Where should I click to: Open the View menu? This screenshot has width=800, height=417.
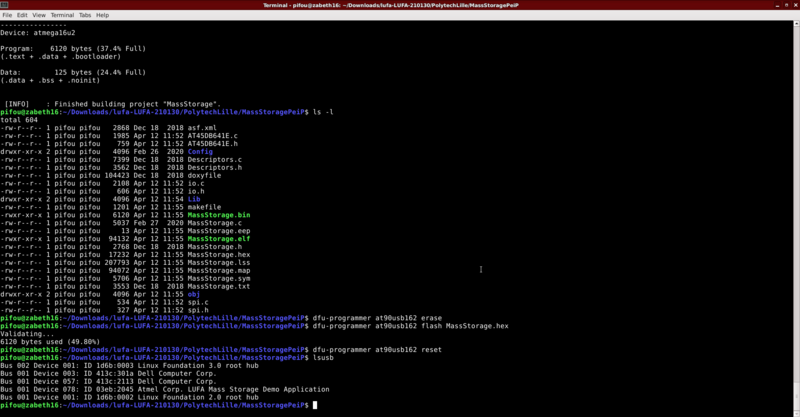39,16
